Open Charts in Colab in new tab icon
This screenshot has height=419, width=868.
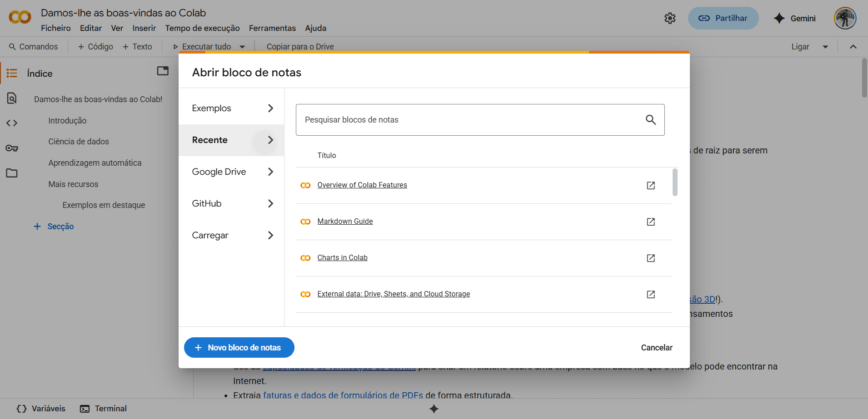(x=651, y=258)
